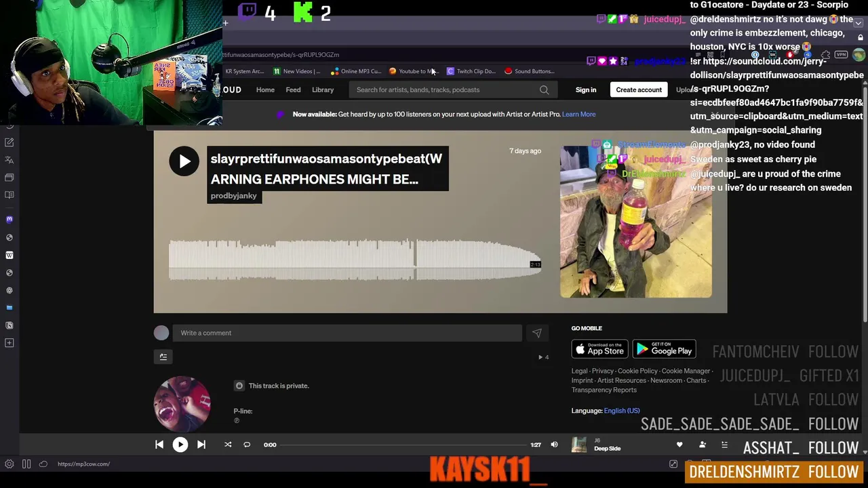Change language via English (US) link

tap(621, 411)
